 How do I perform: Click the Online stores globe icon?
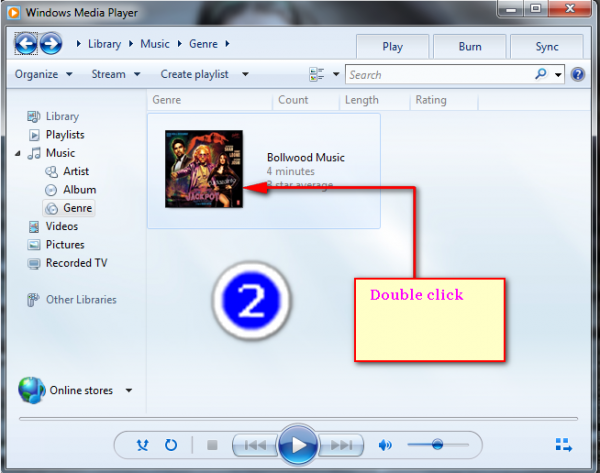[x=31, y=390]
